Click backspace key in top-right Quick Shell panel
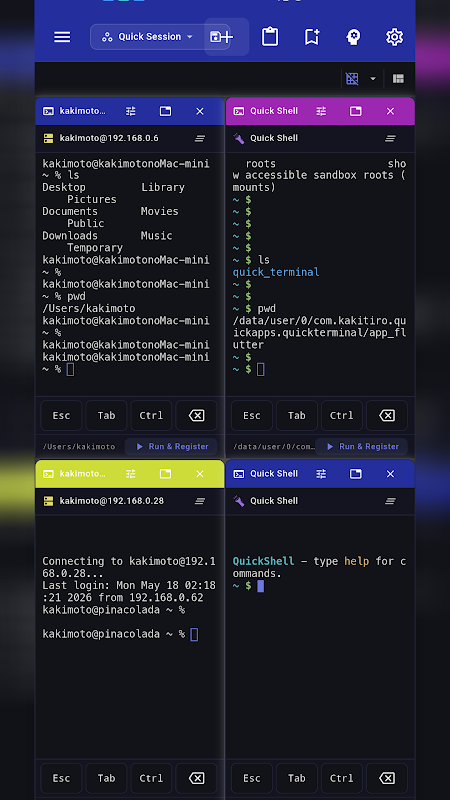The image size is (450, 800). [387, 415]
